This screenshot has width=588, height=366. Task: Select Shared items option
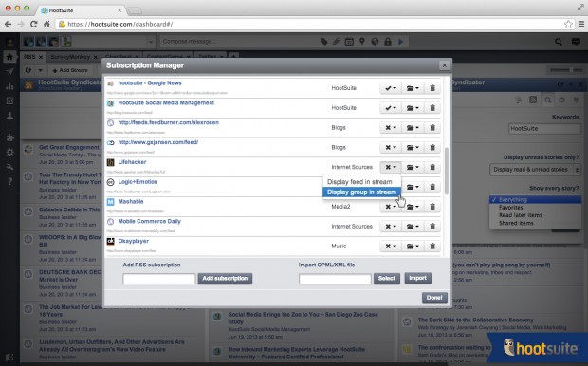tap(535, 223)
